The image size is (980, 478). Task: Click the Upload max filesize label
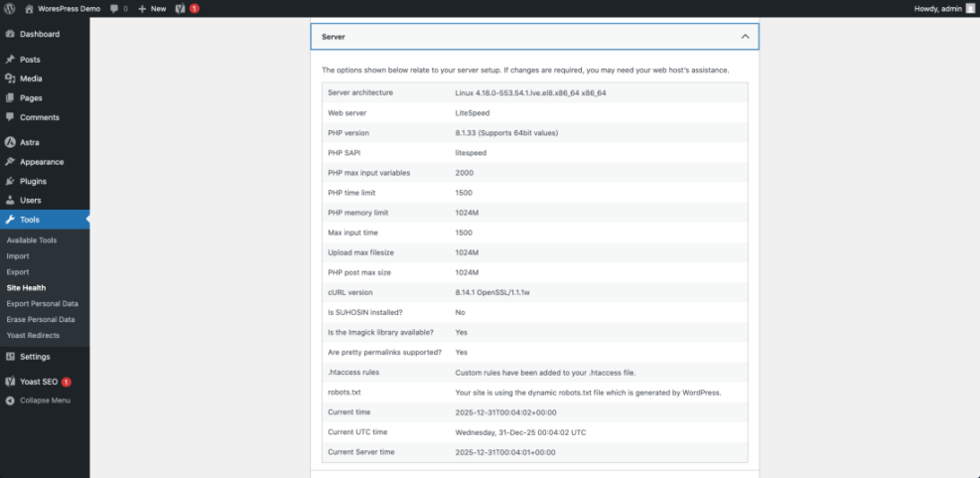click(360, 252)
